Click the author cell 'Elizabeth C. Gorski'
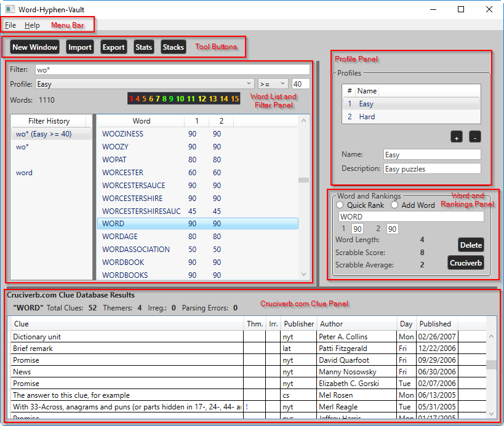Screen dimensions: 504x426 pos(356,384)
